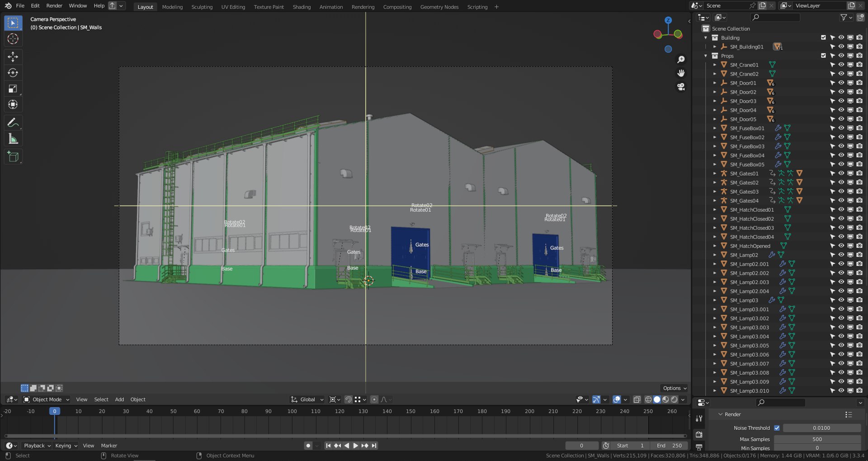Play the animation in reverse
The height and width of the screenshot is (461, 868).
coord(346,446)
